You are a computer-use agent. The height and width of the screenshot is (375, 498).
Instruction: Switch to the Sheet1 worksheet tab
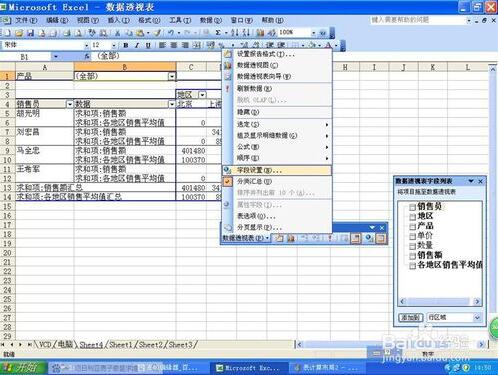click(121, 344)
